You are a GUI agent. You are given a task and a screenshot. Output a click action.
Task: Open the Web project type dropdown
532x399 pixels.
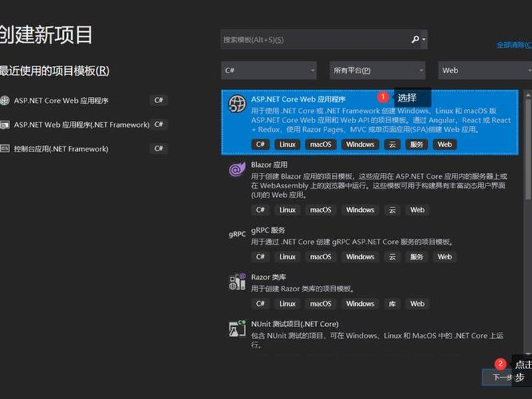tap(485, 70)
